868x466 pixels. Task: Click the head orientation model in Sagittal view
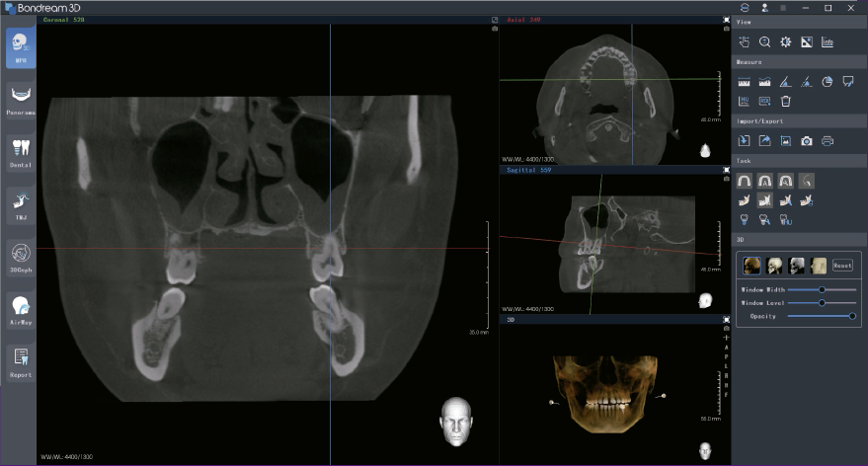pyautogui.click(x=705, y=300)
